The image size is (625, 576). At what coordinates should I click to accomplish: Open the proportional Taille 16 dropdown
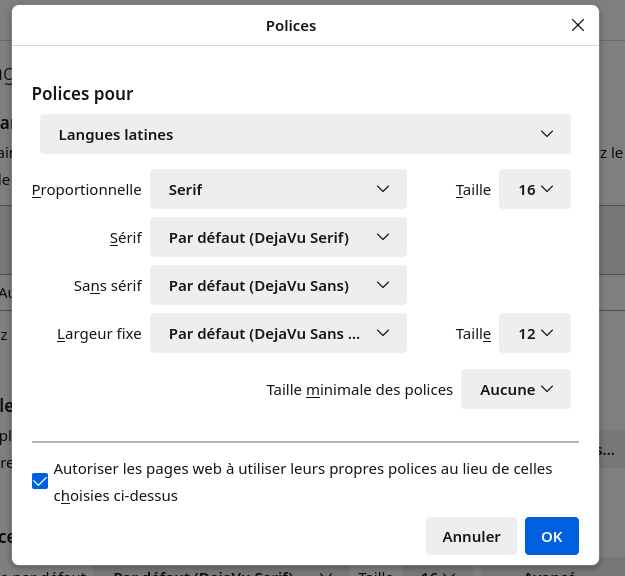(535, 189)
